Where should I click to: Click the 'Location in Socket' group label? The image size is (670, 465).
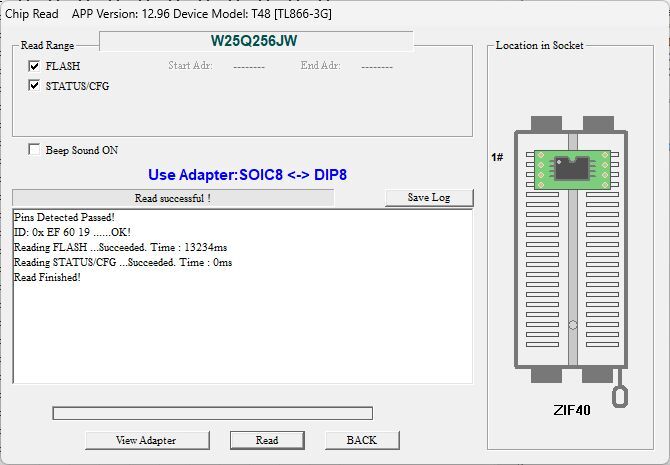[539, 45]
